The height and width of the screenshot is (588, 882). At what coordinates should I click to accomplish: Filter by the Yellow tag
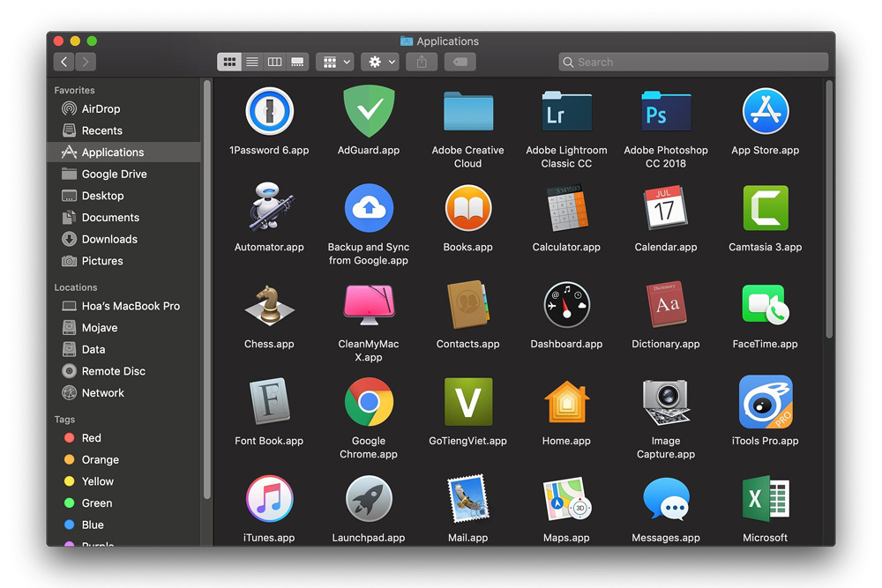123,481
